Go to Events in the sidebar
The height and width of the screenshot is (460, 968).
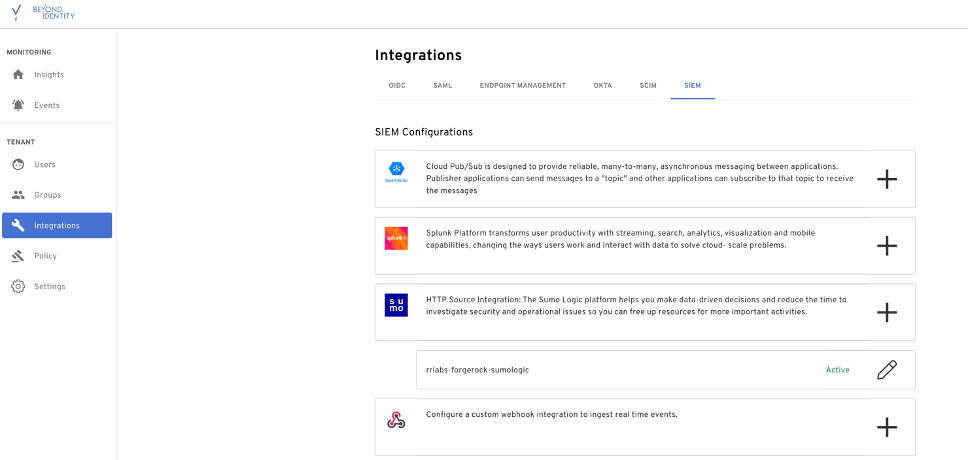coord(46,105)
